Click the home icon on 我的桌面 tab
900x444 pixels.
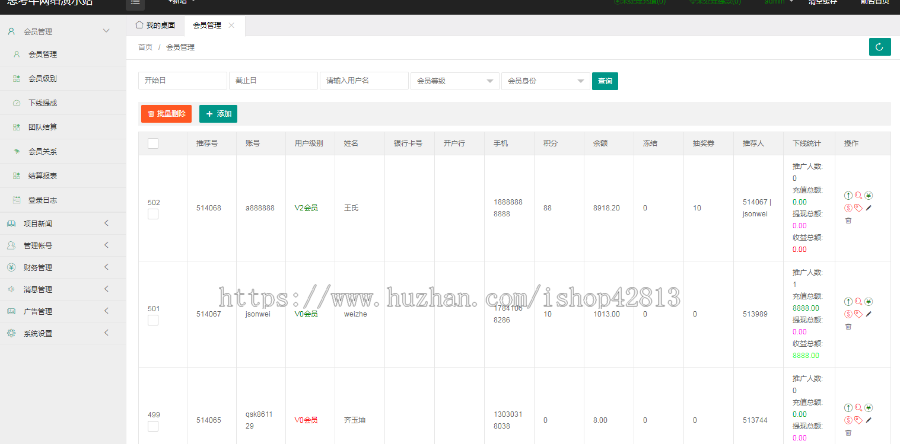pos(138,25)
